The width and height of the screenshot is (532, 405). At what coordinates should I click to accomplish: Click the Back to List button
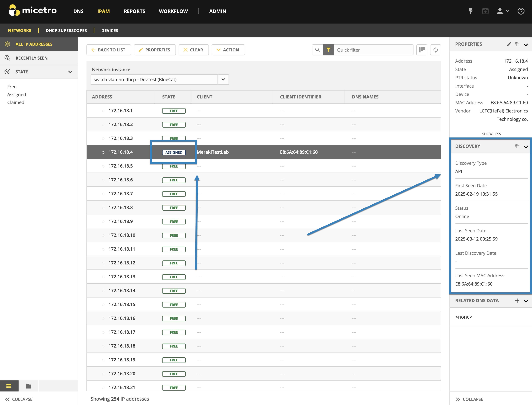pyautogui.click(x=109, y=50)
